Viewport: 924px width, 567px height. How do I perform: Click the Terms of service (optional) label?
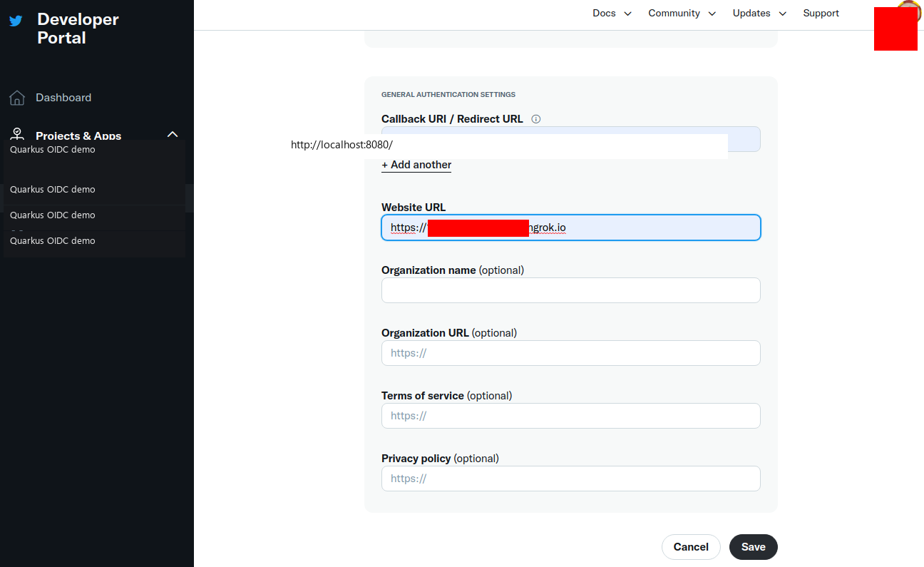(447, 396)
